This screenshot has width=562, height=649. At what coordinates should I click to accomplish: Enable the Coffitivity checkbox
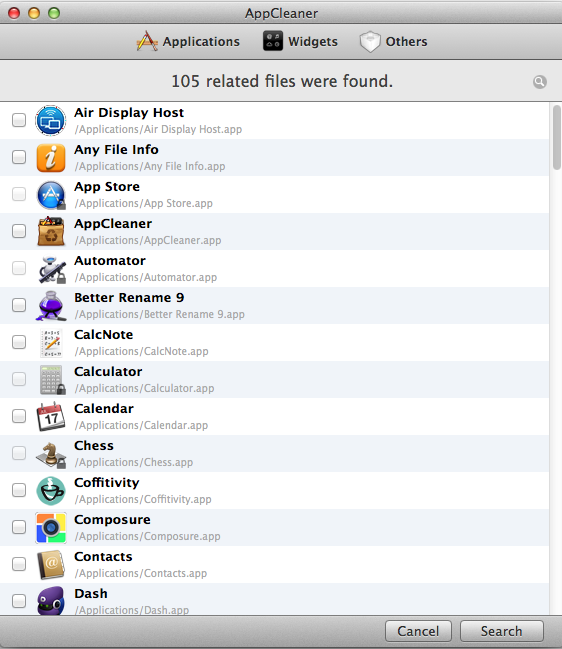pyautogui.click(x=19, y=490)
